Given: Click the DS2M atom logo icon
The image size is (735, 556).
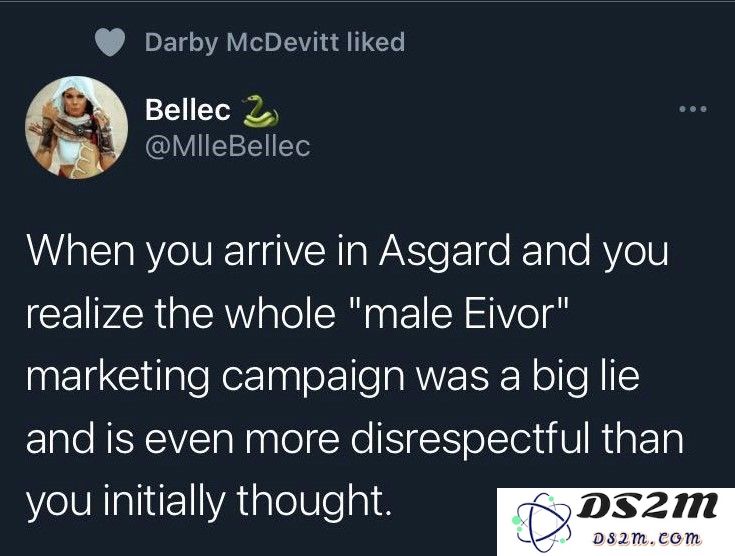Looking at the screenshot, I should [542, 522].
